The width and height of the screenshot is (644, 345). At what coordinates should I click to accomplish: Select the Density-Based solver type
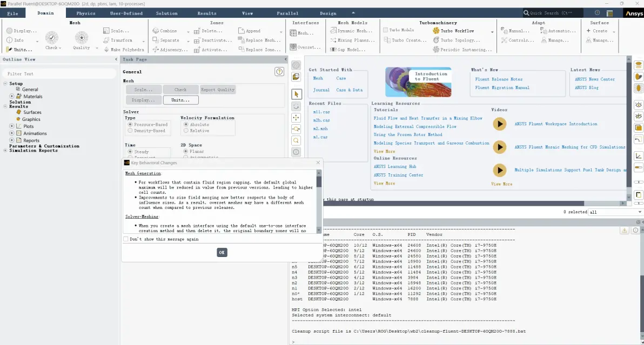click(x=130, y=131)
